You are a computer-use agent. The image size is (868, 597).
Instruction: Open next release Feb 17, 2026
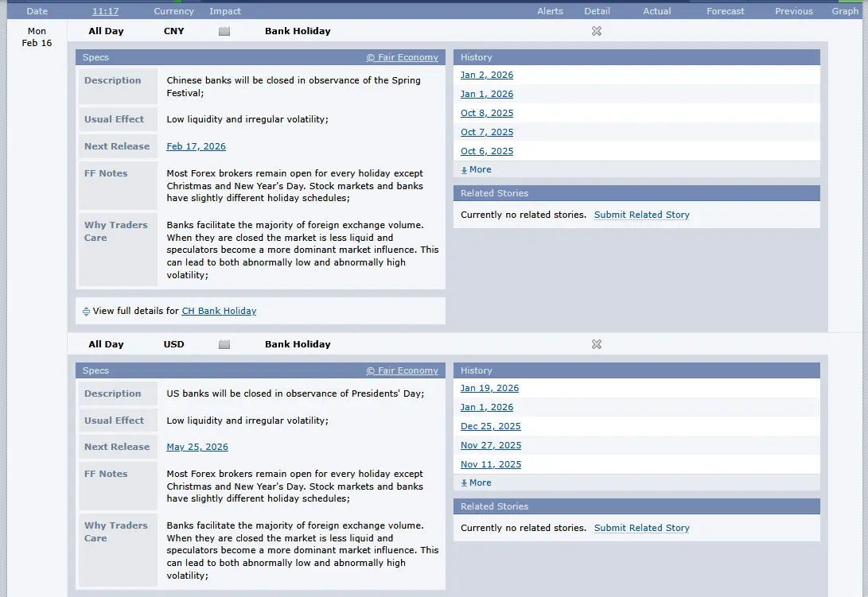pyautogui.click(x=196, y=146)
